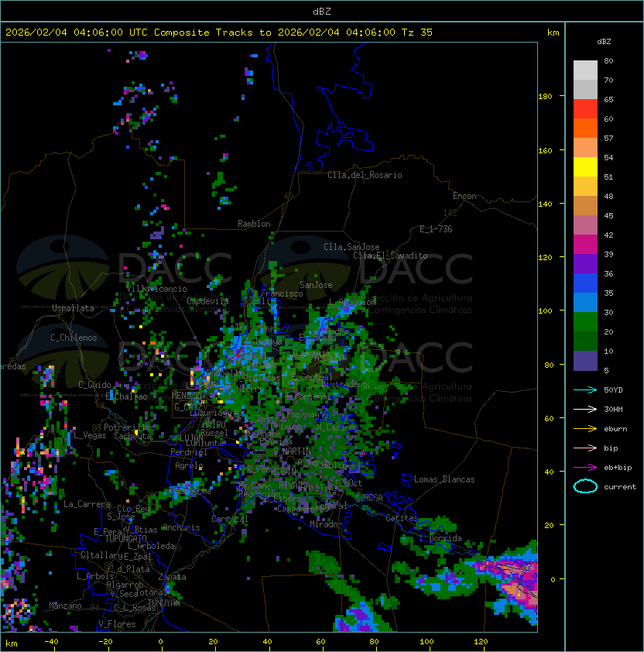
Task: Click the 'L_Vegas' map label
Action: (90, 435)
